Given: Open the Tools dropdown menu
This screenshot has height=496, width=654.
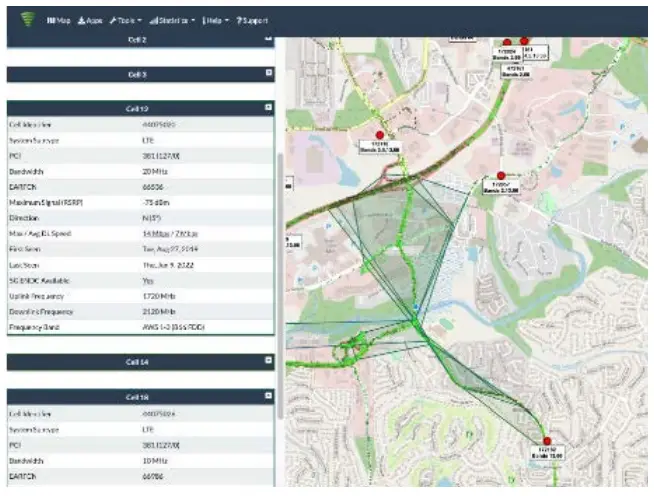Looking at the screenshot, I should pos(126,20).
